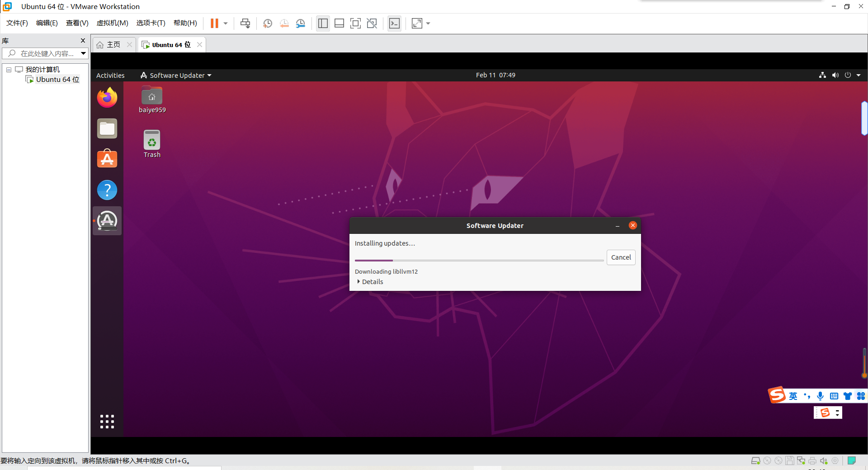Click the Sogou input method S logo
The height and width of the screenshot is (470, 868).
pyautogui.click(x=777, y=395)
